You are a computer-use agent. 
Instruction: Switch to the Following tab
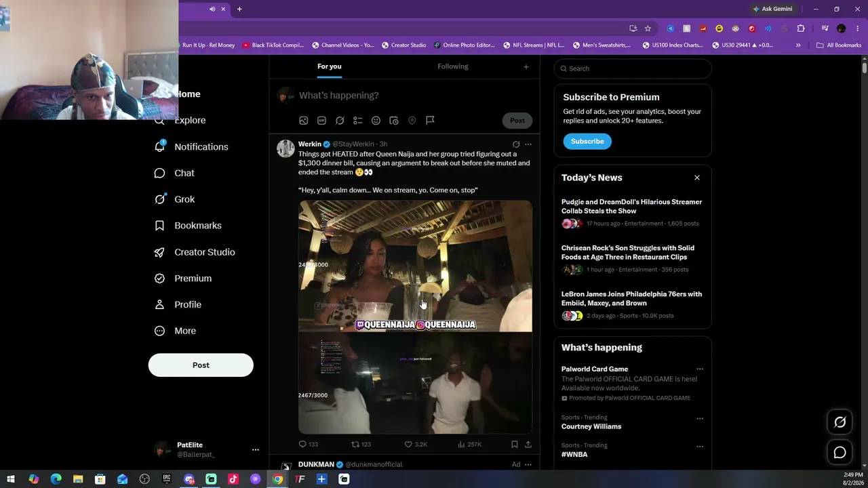pyautogui.click(x=453, y=66)
